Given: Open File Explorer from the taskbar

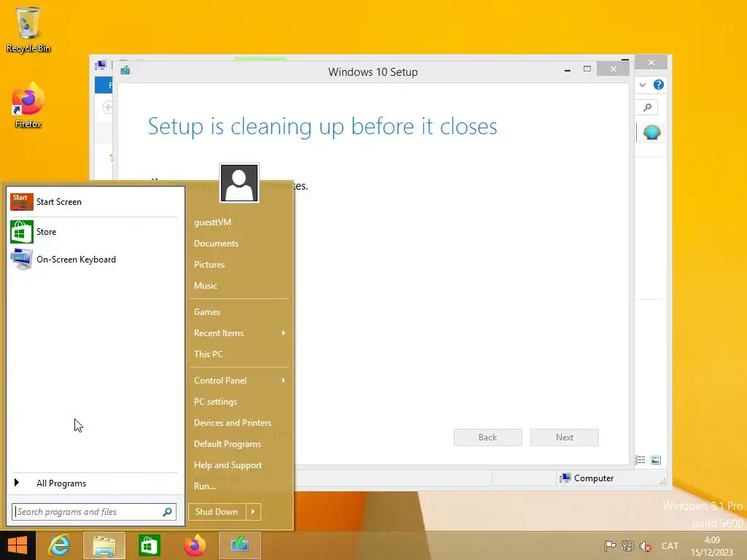Looking at the screenshot, I should 104,545.
